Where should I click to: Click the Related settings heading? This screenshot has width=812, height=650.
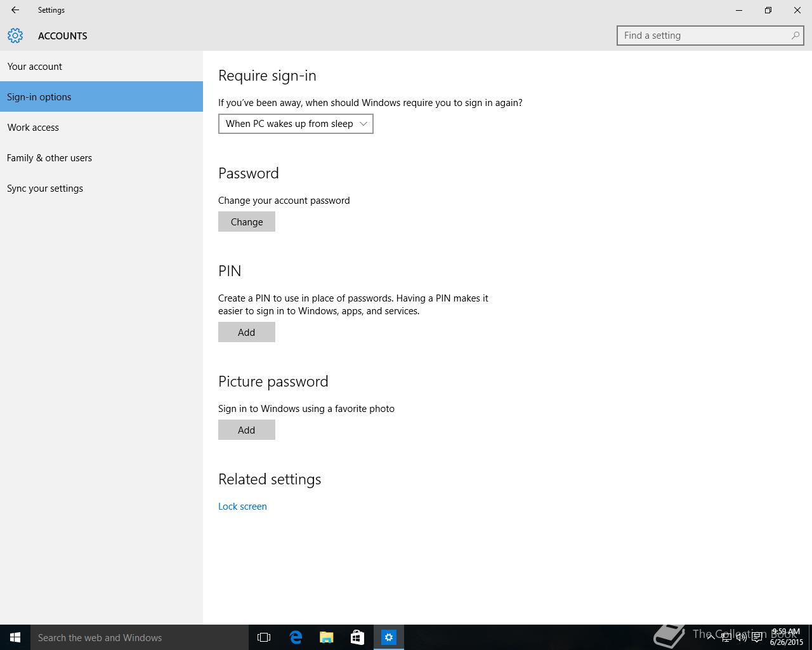270,479
